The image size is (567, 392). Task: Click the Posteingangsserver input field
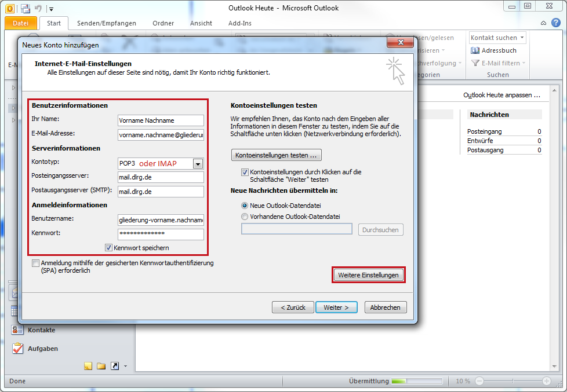[x=161, y=177]
